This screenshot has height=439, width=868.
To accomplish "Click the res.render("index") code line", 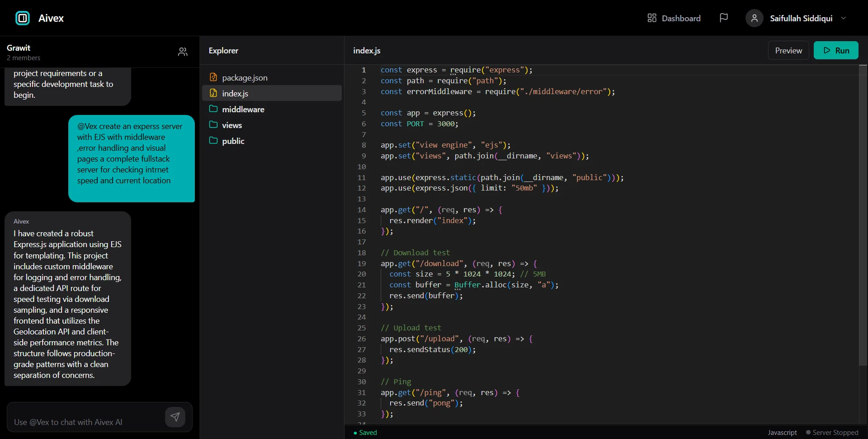I will click(x=433, y=220).
